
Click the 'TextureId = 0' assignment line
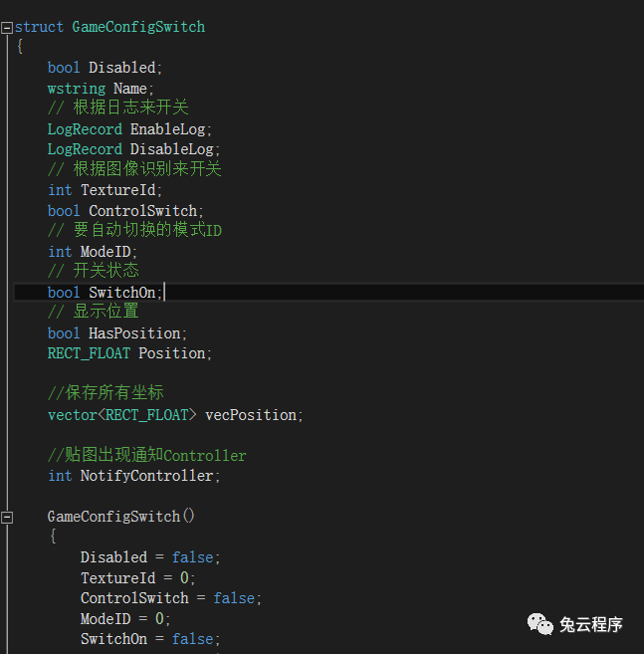tap(138, 577)
